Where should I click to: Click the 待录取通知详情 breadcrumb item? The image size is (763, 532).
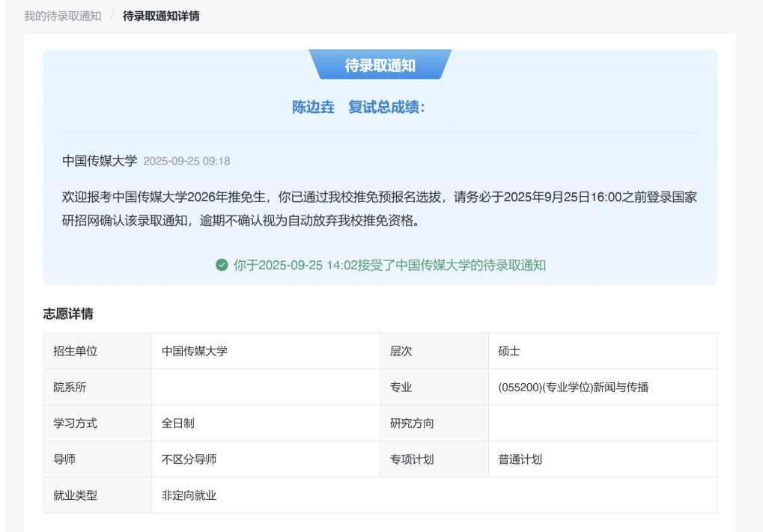[161, 16]
